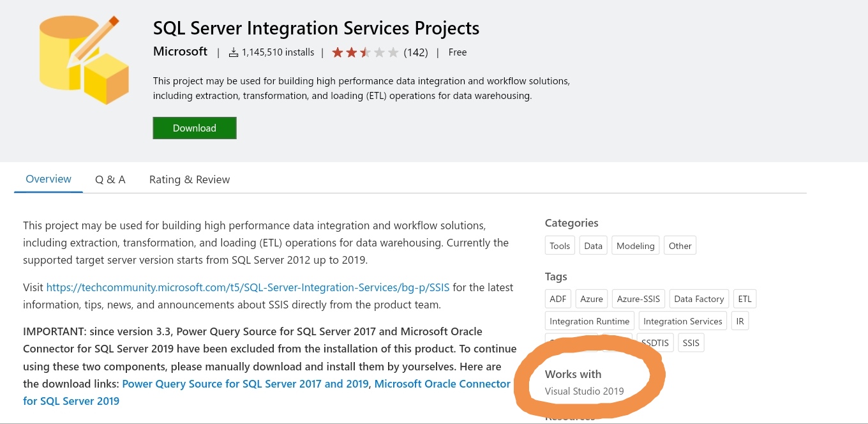Click the SQL Server Integration Services logo icon
868x424 pixels.
(83, 59)
